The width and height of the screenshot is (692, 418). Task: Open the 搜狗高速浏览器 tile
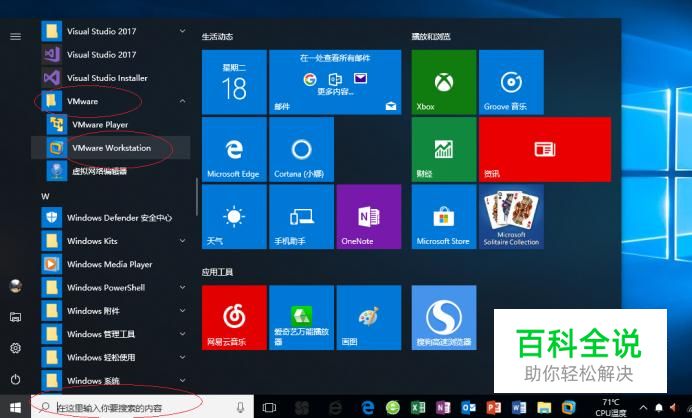(444, 317)
